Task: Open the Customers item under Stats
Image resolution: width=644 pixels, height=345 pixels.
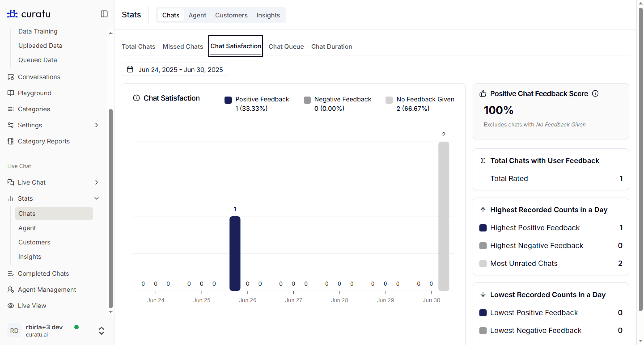Action: 34,242
